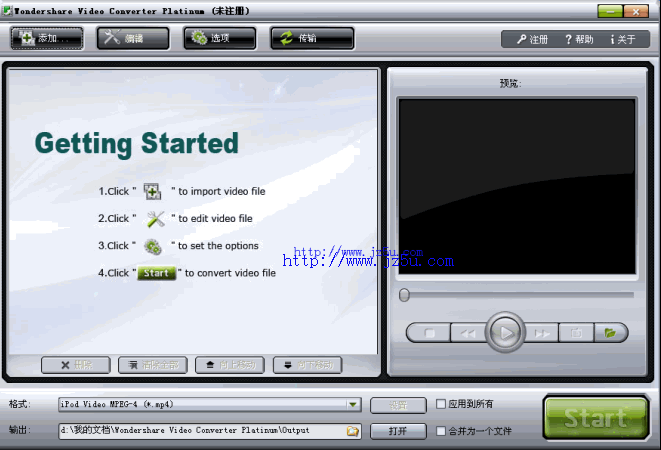Image resolution: width=661 pixels, height=450 pixels.
Task: Click the 删除 (Delete) button with X
Action: (76, 365)
